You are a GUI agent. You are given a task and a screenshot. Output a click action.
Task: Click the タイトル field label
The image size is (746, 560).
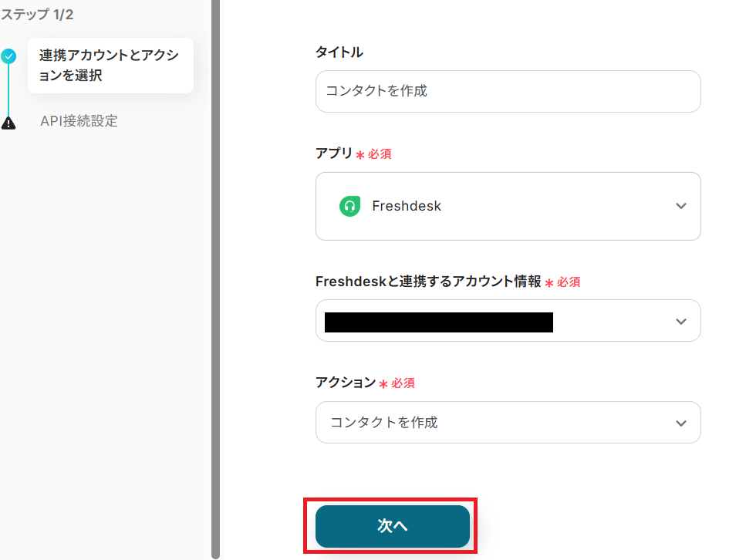pyautogui.click(x=339, y=52)
